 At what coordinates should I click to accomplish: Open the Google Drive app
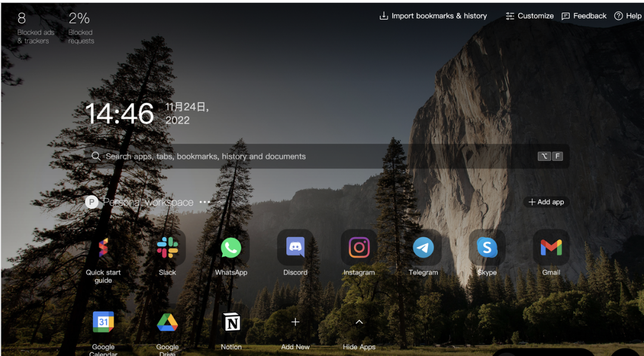click(167, 323)
